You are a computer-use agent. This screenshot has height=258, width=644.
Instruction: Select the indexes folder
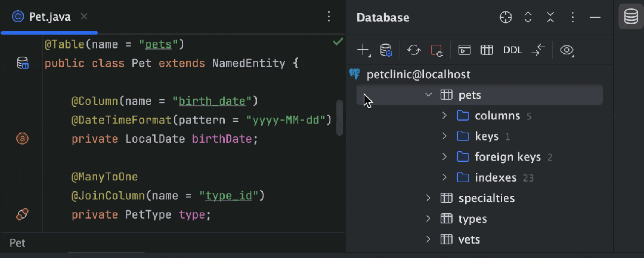496,177
